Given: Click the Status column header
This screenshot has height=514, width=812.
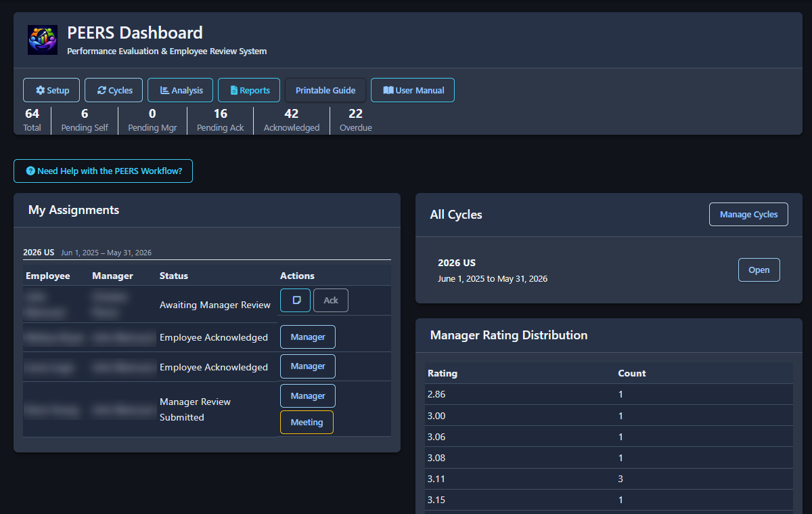Looking at the screenshot, I should [174, 276].
